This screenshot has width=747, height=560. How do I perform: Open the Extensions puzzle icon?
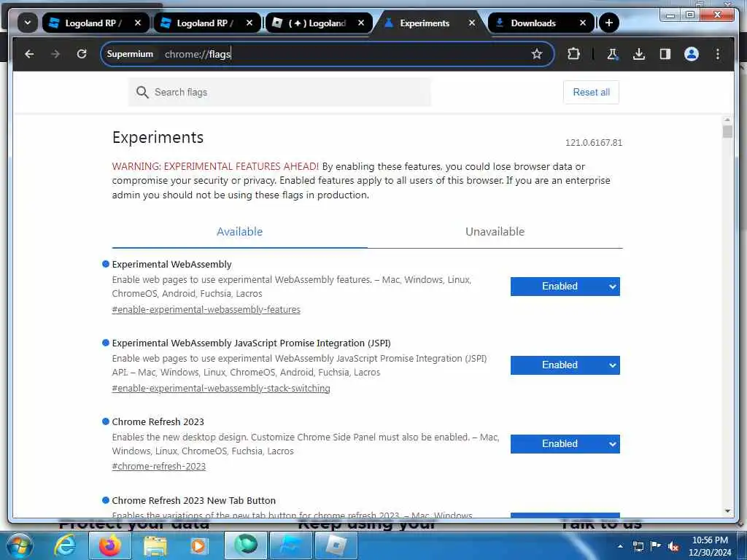(573, 54)
